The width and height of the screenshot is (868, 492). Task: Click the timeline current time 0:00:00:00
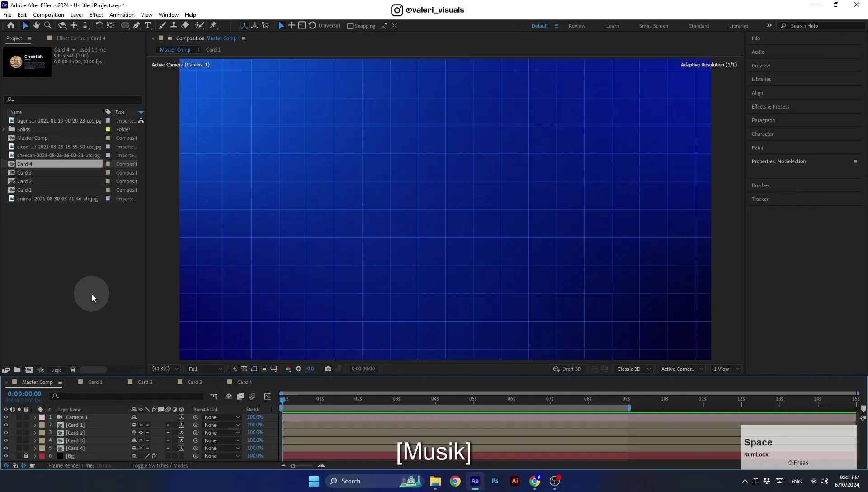pyautogui.click(x=24, y=394)
